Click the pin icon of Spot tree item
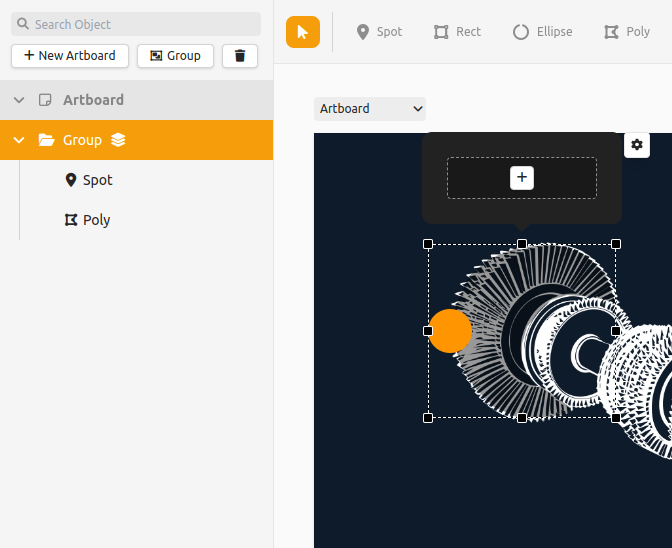 pyautogui.click(x=71, y=180)
